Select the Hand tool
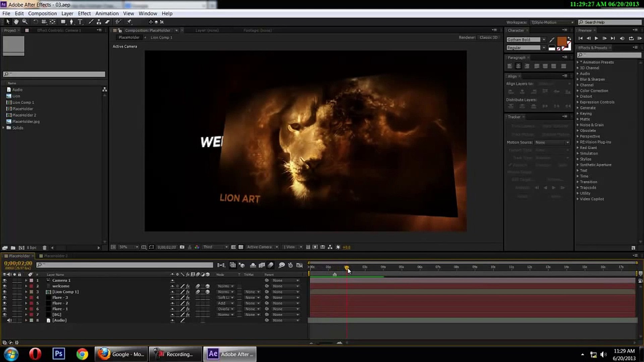The height and width of the screenshot is (362, 644). pyautogui.click(x=16, y=22)
